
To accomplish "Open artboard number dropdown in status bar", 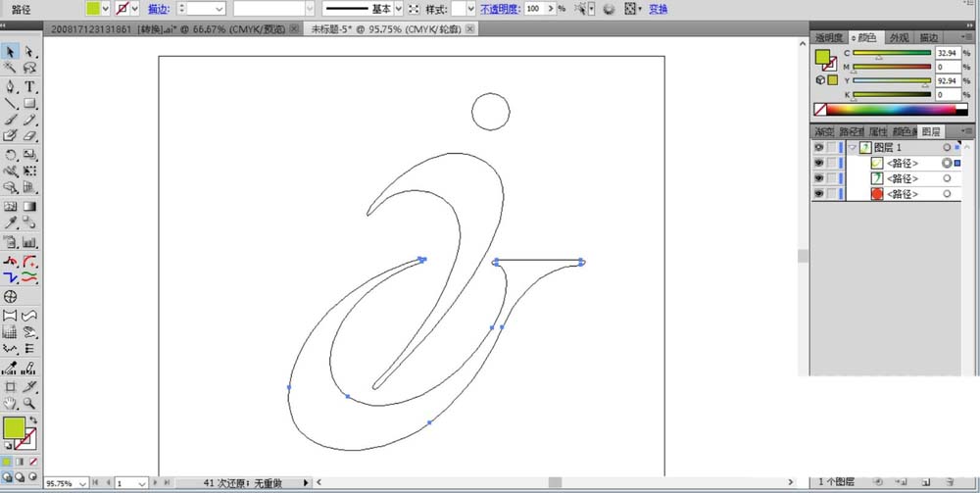I will 142,483.
